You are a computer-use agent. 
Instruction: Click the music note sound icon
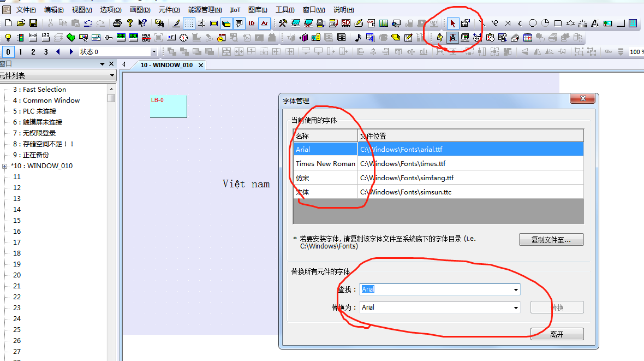tap(358, 38)
